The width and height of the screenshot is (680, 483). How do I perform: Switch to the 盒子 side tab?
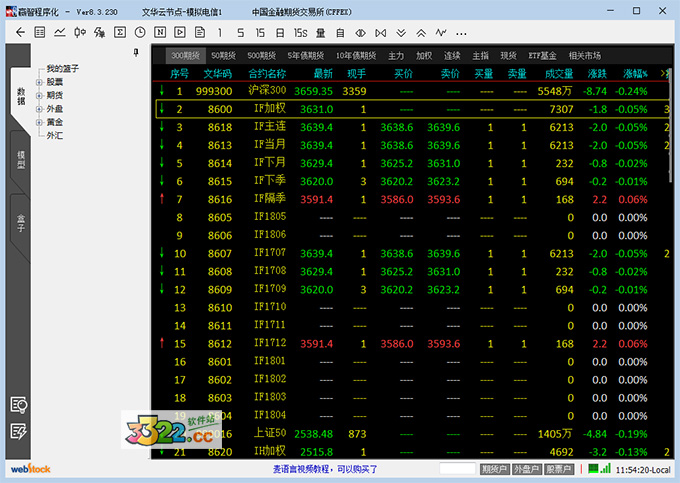(x=21, y=223)
